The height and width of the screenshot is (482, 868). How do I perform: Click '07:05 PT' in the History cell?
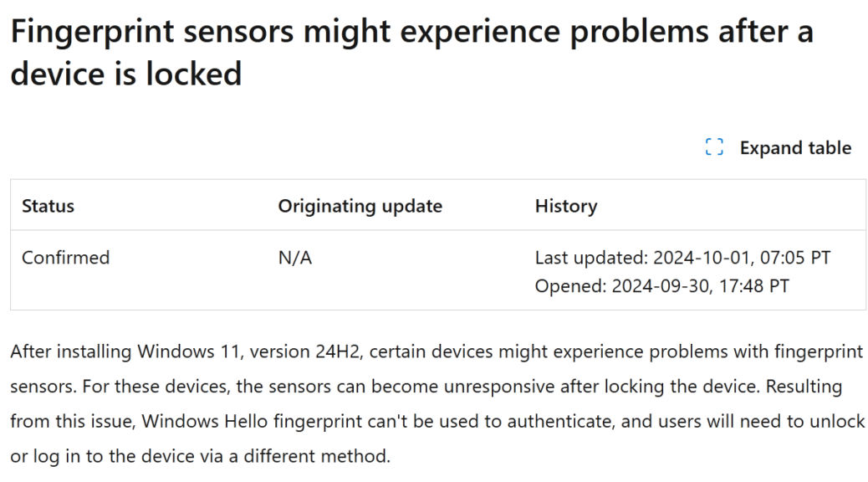[795, 258]
